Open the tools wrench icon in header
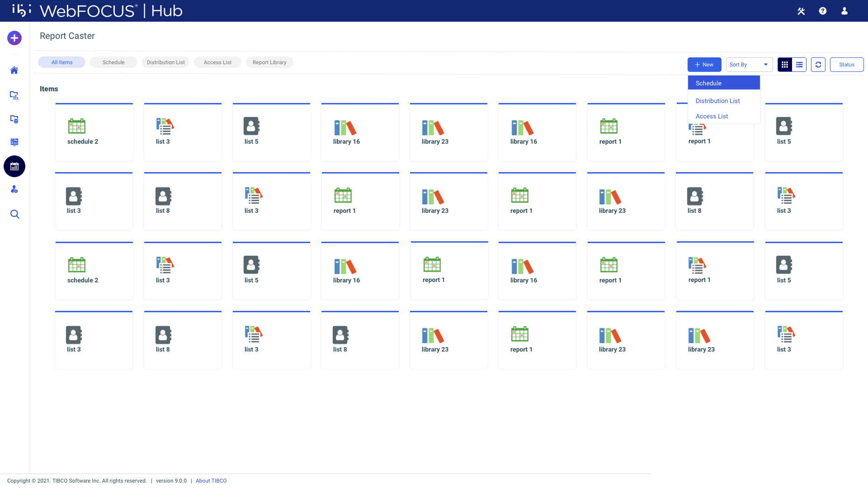Viewport: 868px width, 488px height. (801, 11)
